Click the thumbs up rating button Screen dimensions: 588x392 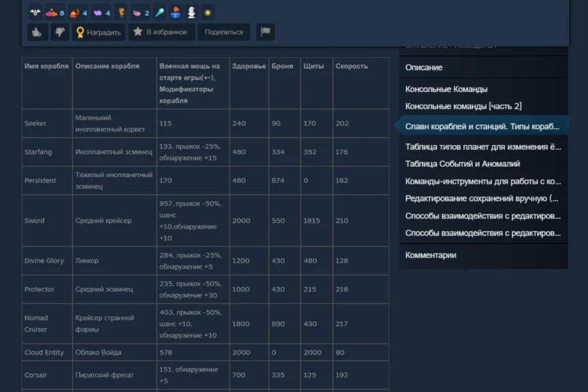coord(37,32)
